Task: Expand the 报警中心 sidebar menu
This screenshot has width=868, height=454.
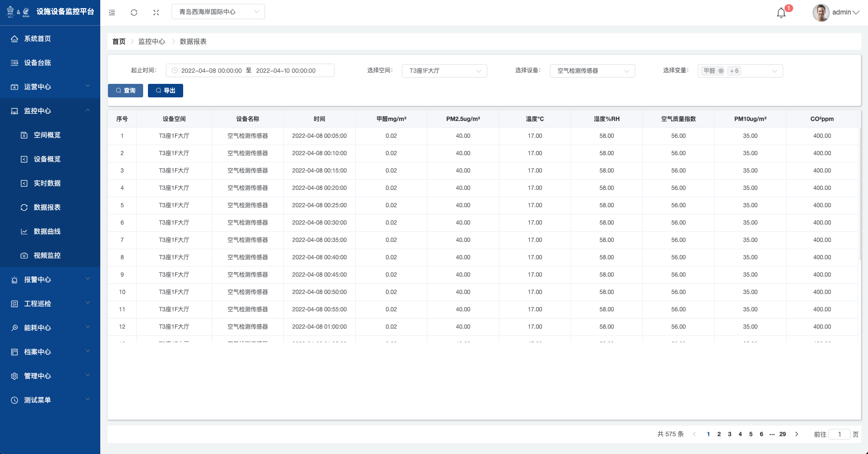Action: point(50,280)
